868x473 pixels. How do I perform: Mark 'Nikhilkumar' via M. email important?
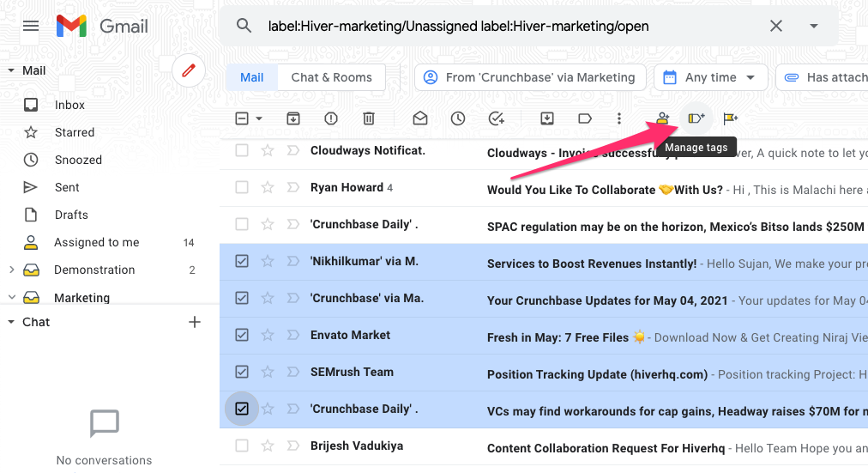coord(292,261)
